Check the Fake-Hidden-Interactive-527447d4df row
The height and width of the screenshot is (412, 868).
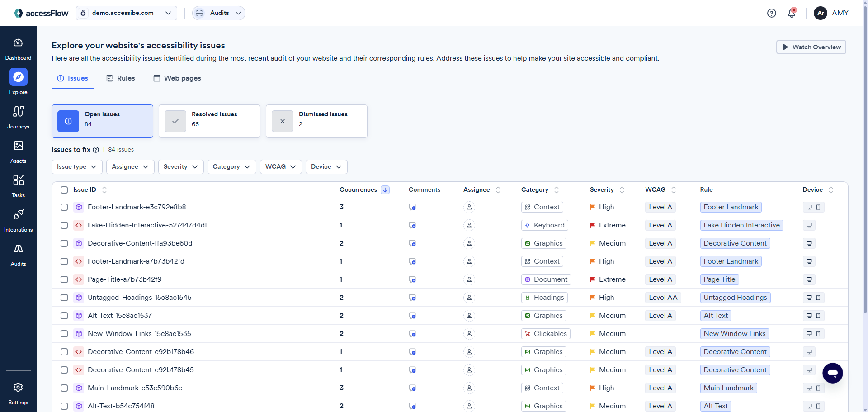point(64,225)
